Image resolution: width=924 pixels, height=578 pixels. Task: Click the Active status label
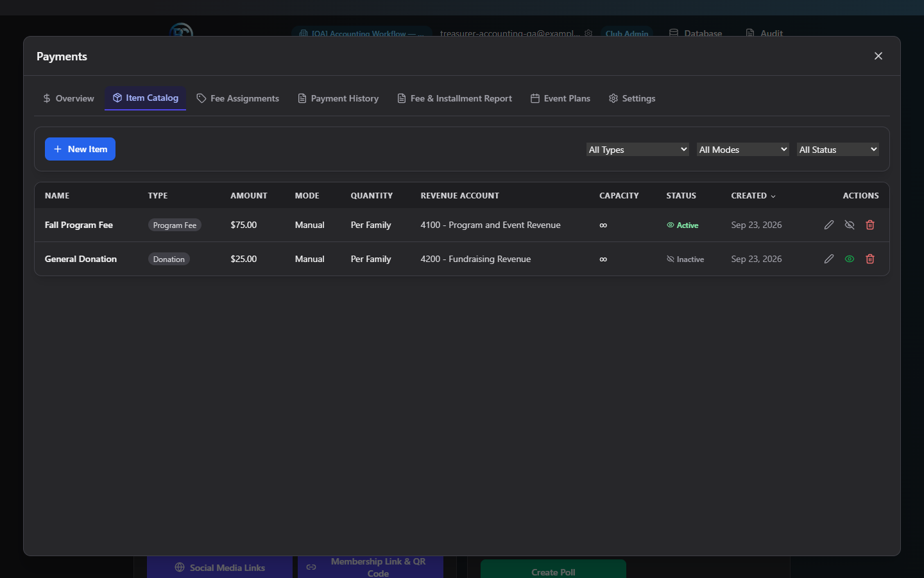tap(683, 225)
